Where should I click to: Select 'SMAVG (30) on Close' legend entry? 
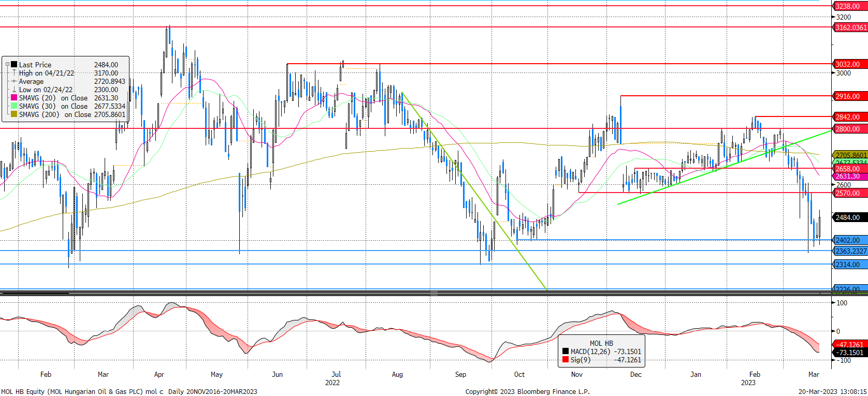point(53,106)
